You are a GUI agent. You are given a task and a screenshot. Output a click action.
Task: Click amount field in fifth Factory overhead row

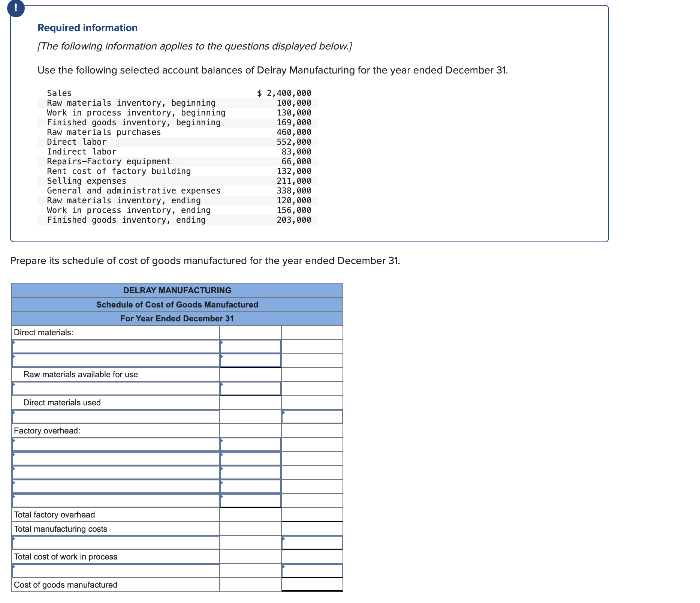(x=250, y=501)
